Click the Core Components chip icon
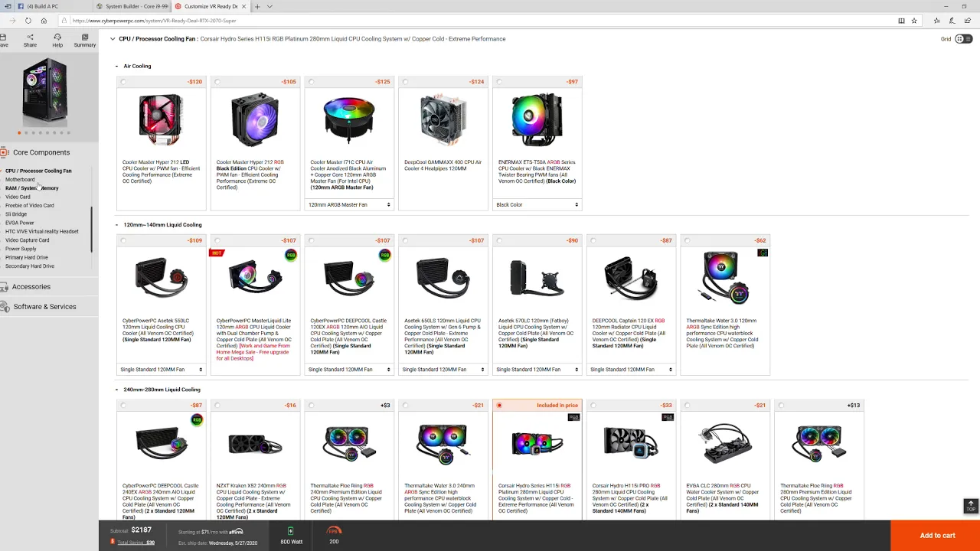980x551 pixels. pyautogui.click(x=5, y=152)
